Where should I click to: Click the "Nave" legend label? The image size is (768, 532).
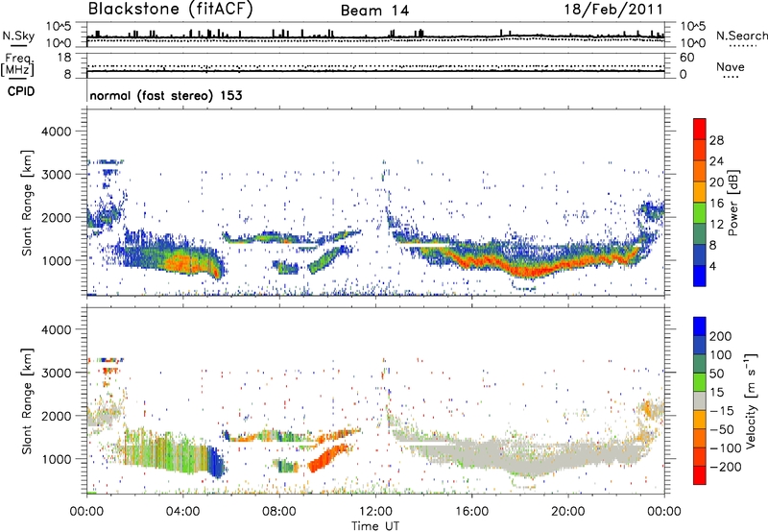pos(730,66)
